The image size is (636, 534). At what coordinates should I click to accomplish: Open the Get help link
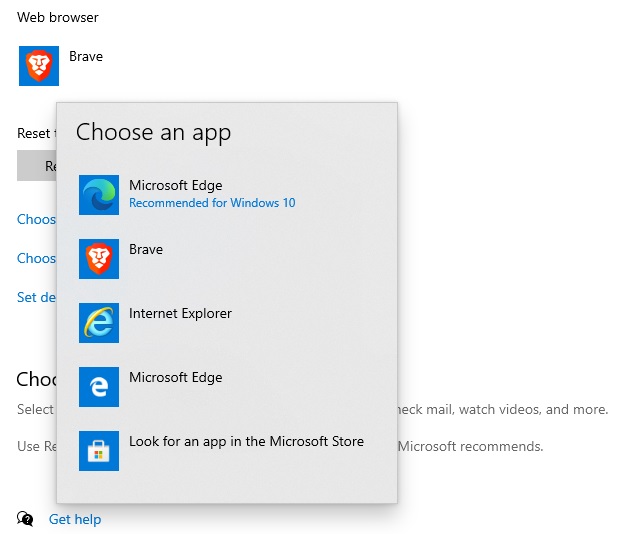[x=75, y=519]
